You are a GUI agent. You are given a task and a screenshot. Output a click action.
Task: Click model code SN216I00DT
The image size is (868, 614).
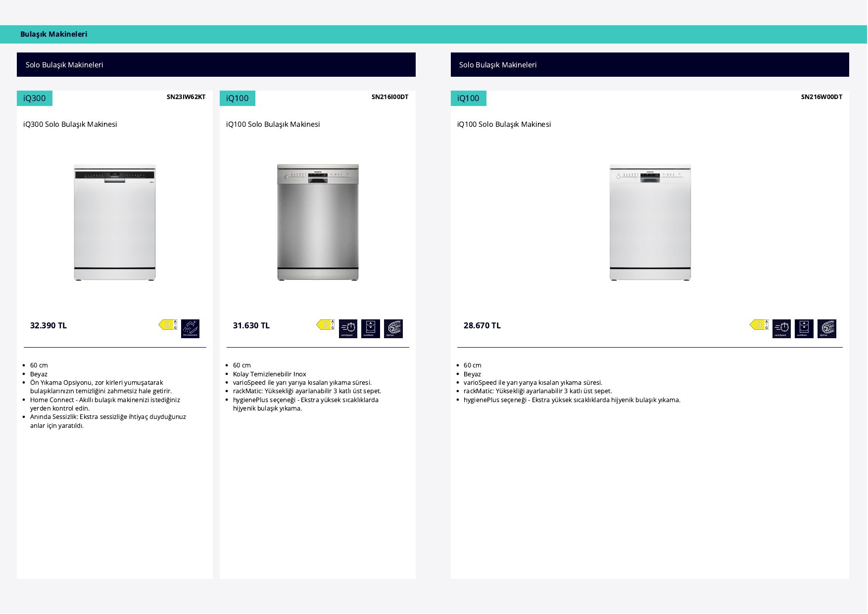pyautogui.click(x=390, y=97)
